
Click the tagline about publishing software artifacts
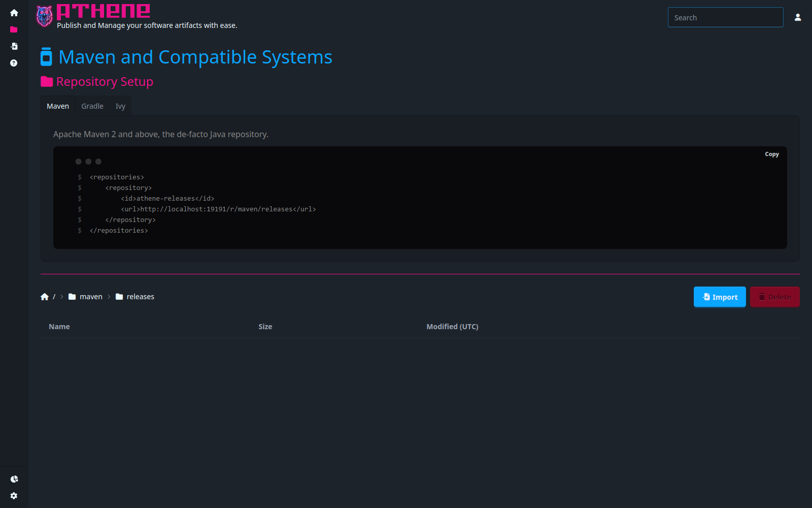pyautogui.click(x=147, y=25)
